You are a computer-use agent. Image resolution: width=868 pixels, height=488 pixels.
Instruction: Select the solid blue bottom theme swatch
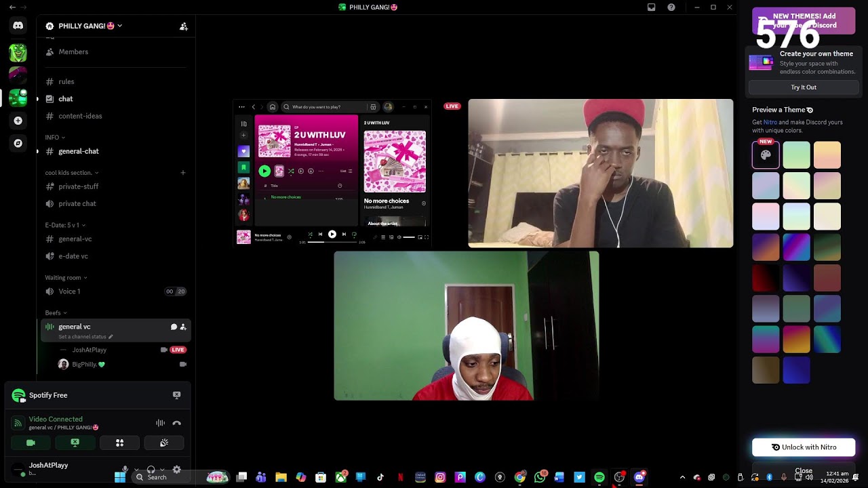click(x=797, y=370)
